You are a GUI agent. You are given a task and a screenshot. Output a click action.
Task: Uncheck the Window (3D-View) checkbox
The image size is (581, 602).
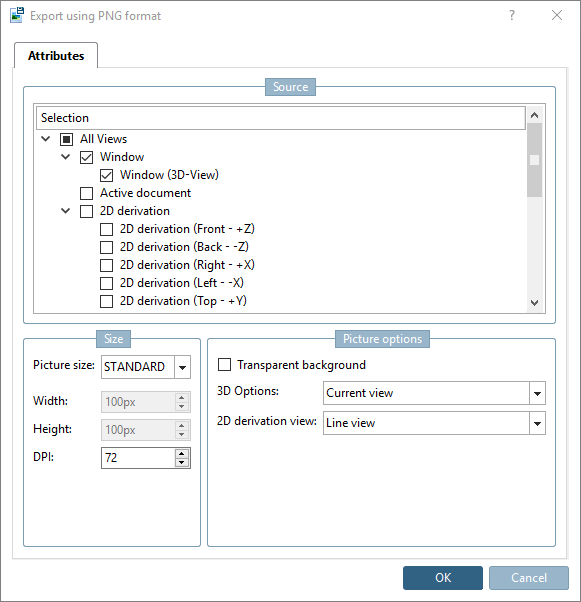click(x=106, y=175)
